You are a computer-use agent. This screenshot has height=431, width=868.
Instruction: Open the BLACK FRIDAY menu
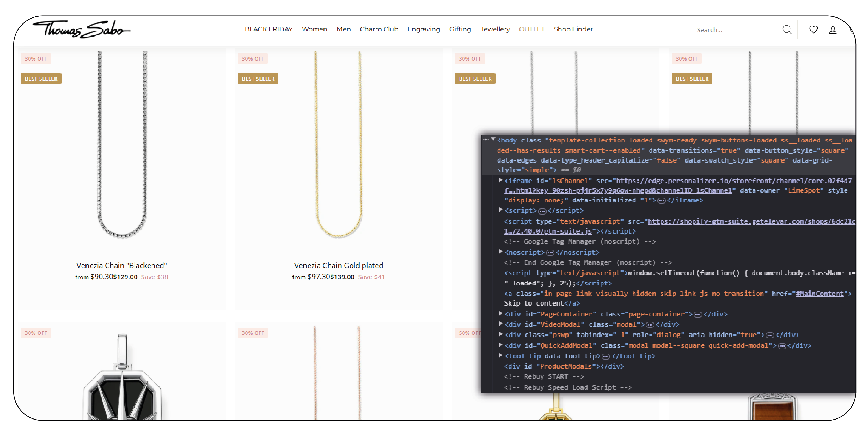point(268,29)
